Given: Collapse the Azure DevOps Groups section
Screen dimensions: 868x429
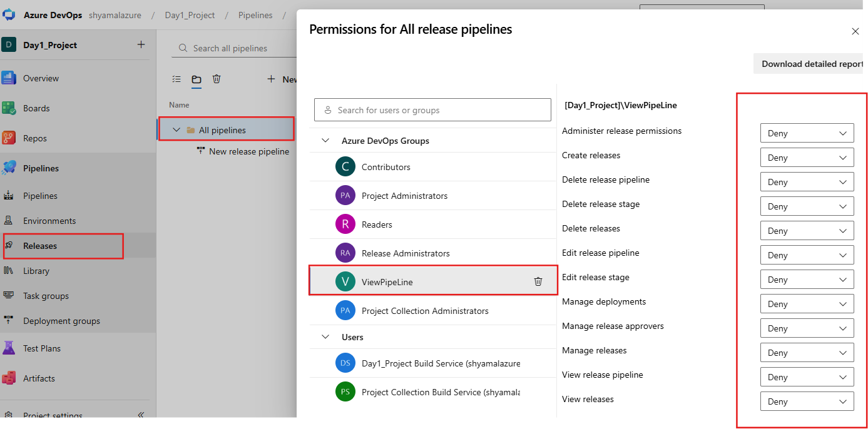Looking at the screenshot, I should pos(325,141).
